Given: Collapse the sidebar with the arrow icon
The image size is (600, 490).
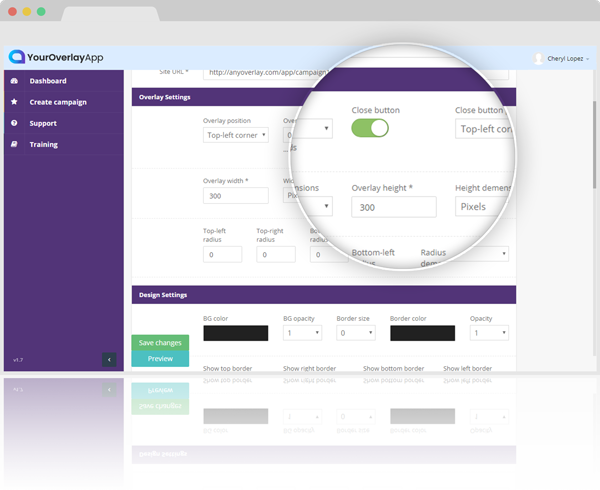Looking at the screenshot, I should [x=109, y=359].
